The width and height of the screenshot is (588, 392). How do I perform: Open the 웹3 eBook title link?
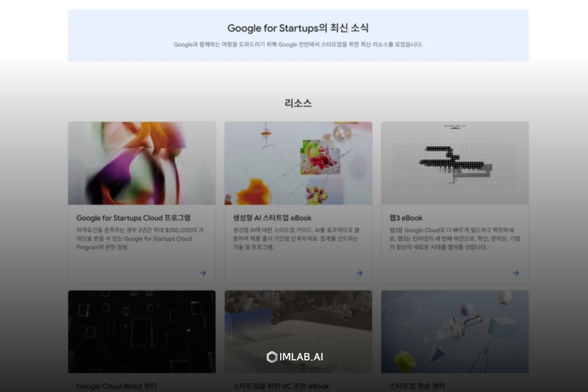tap(406, 218)
